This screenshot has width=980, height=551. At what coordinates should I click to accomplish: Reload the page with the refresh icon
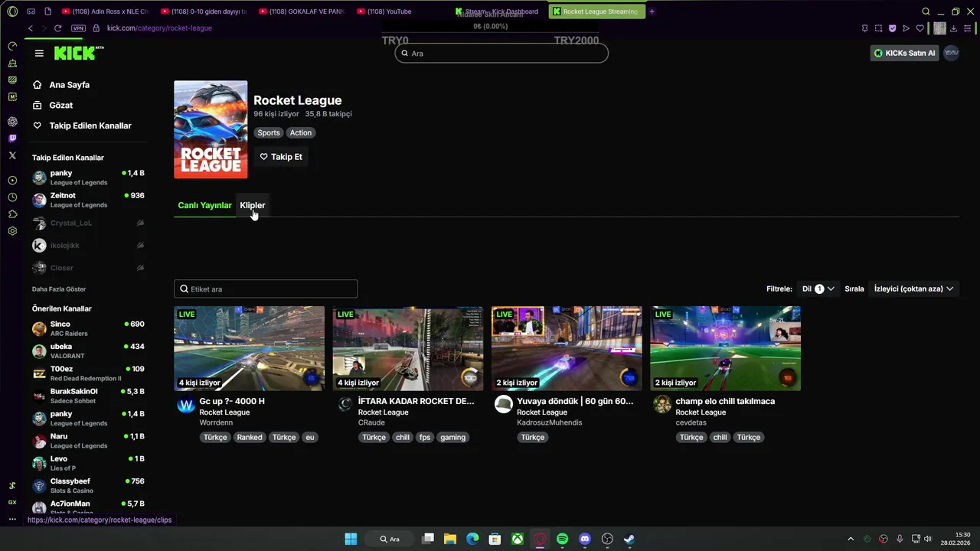pos(57,28)
